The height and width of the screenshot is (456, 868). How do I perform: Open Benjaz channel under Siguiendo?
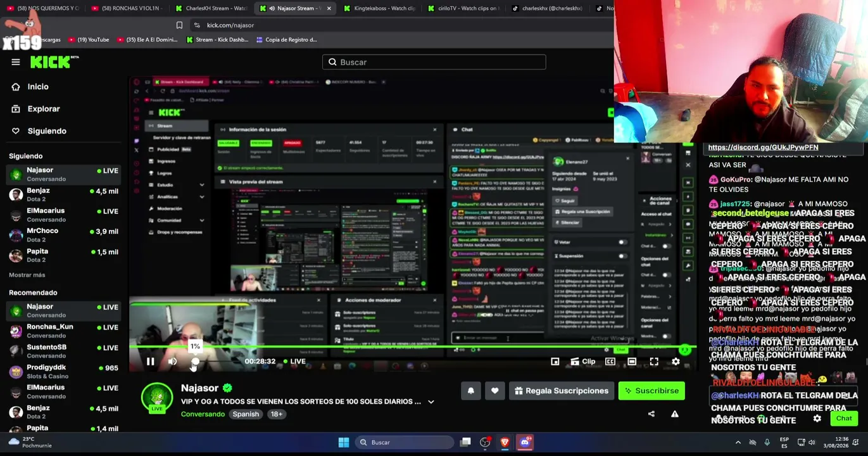click(x=63, y=194)
